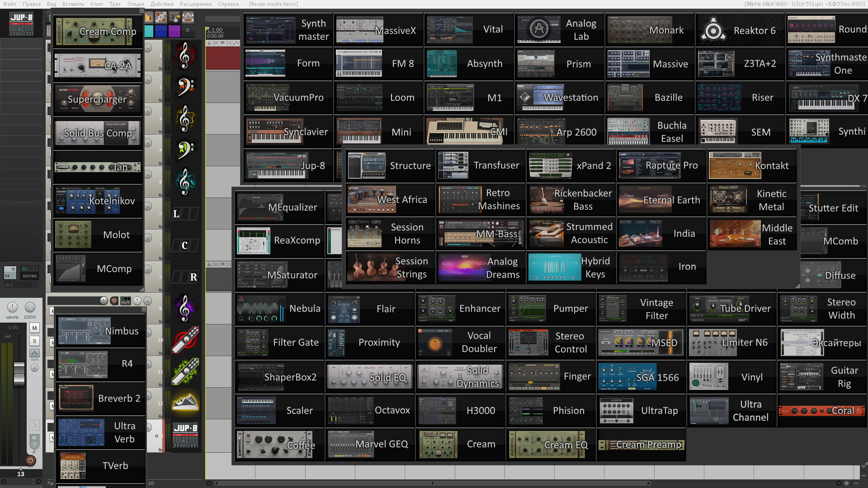Open the Трек menu
The height and width of the screenshot is (488, 868).
tap(115, 4)
